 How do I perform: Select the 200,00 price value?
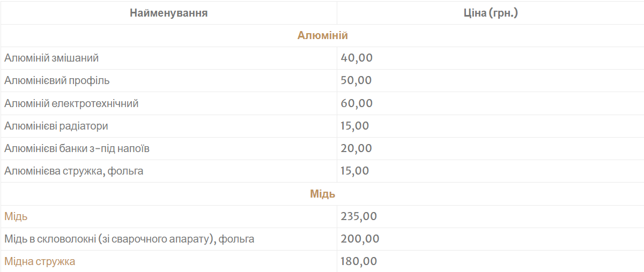(x=360, y=239)
